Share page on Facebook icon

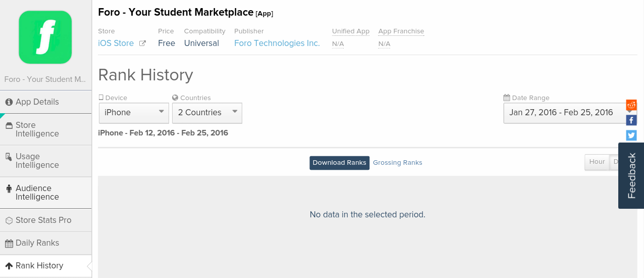coord(631,120)
